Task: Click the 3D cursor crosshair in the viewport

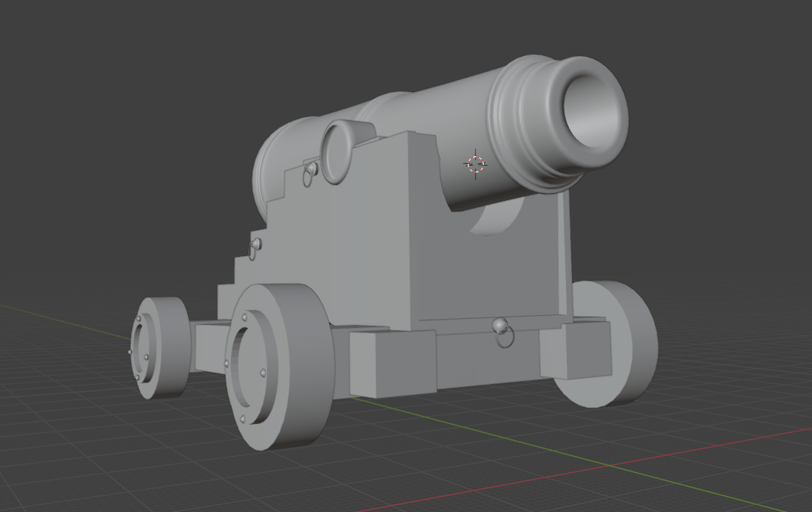Action: [x=475, y=164]
